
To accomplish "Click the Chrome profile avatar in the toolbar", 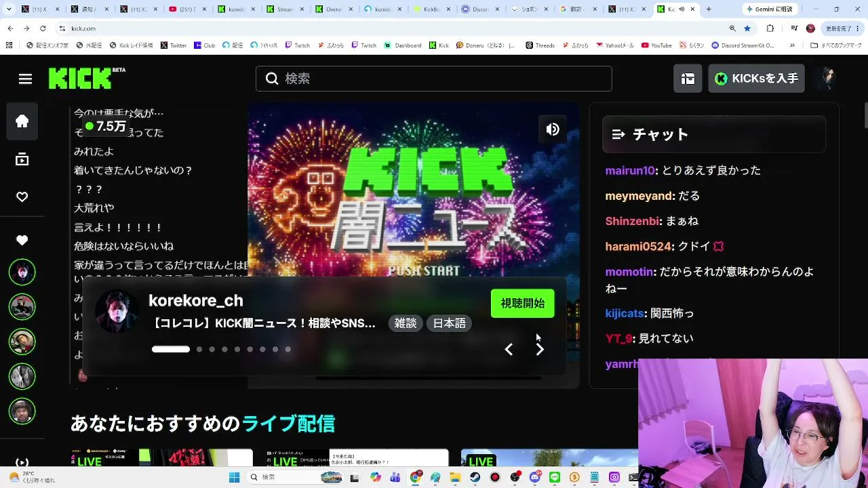I will pyautogui.click(x=810, y=28).
